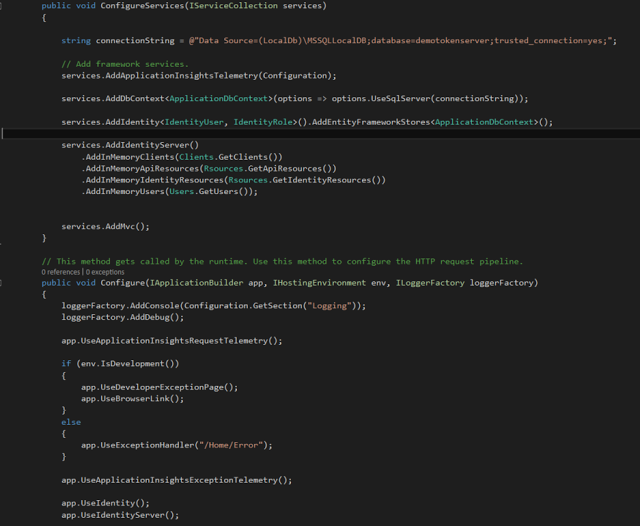640x526 pixels.
Task: Click app.UseApplicationInsightsExceptionTelemetry() line
Action: pyautogui.click(x=177, y=480)
